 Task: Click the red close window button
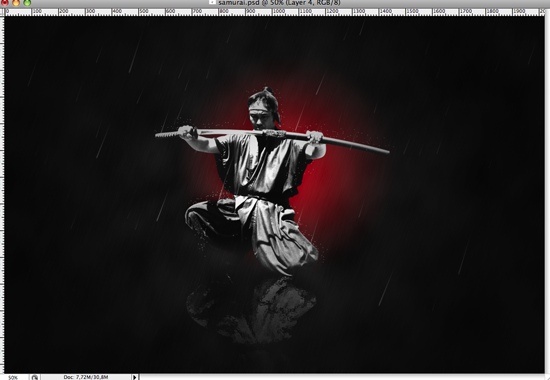5,3
